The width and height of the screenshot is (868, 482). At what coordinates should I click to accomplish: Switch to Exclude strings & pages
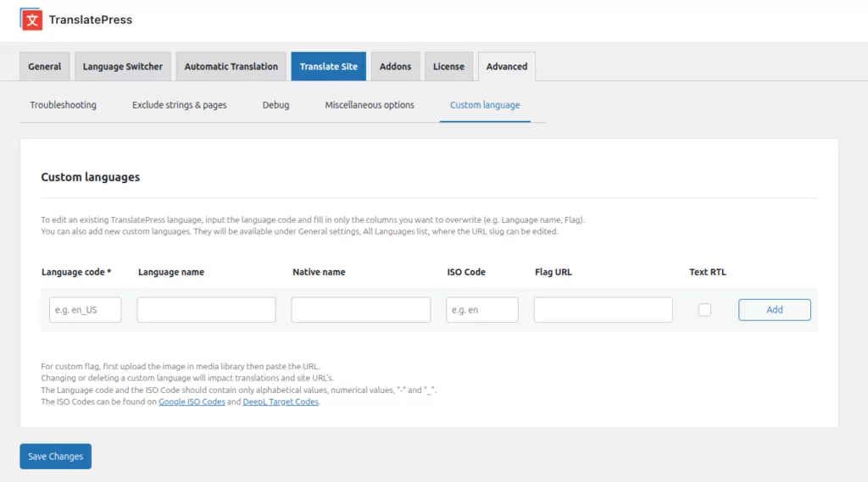(x=180, y=105)
